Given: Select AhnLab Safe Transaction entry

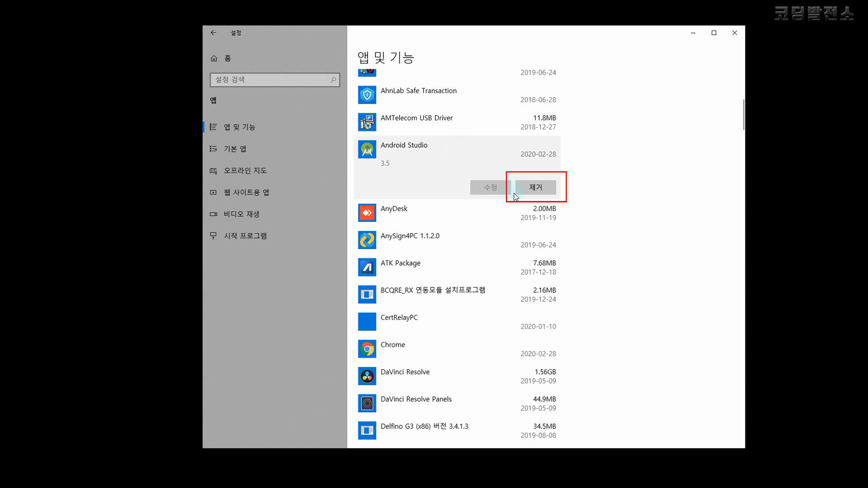Looking at the screenshot, I should pos(457,95).
